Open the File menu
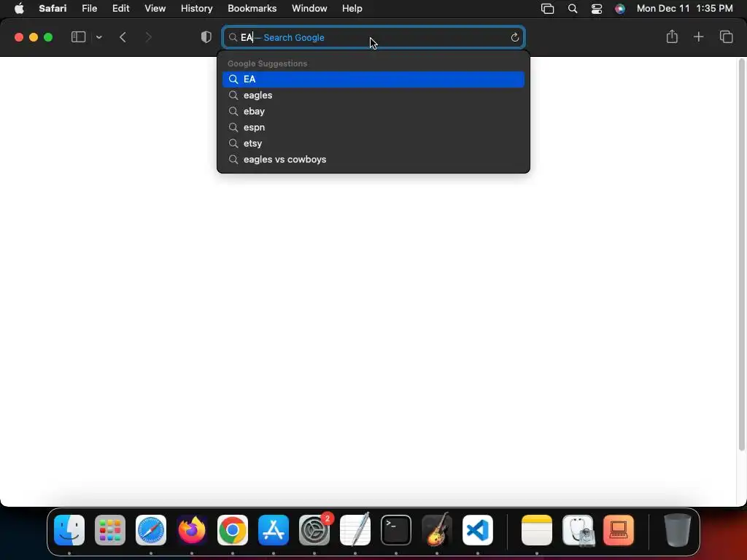 point(89,9)
